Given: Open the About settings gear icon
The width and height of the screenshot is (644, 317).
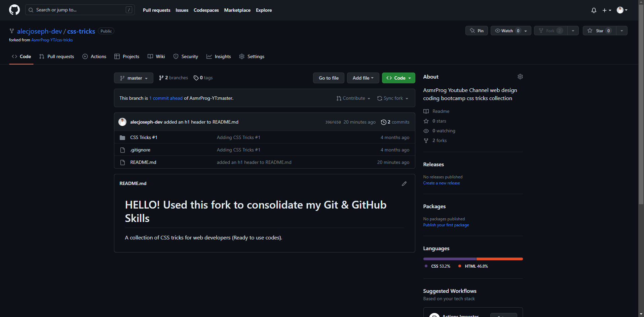Looking at the screenshot, I should pos(520,77).
